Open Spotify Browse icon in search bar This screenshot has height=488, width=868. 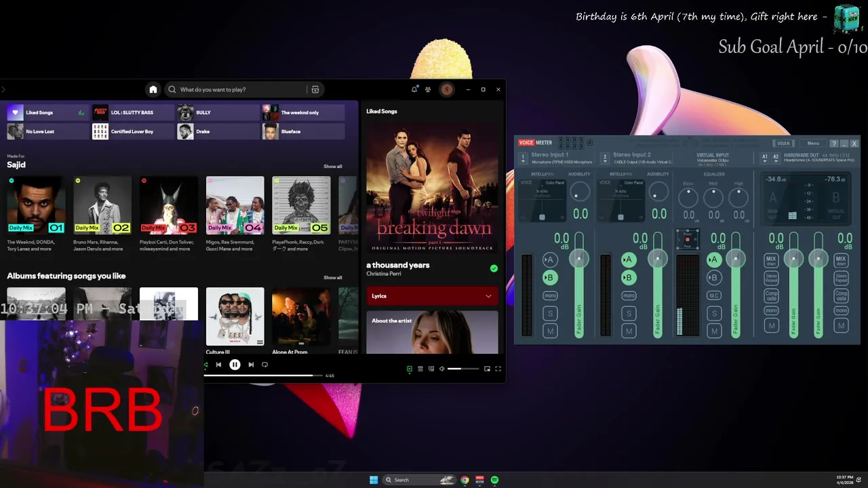tap(315, 89)
